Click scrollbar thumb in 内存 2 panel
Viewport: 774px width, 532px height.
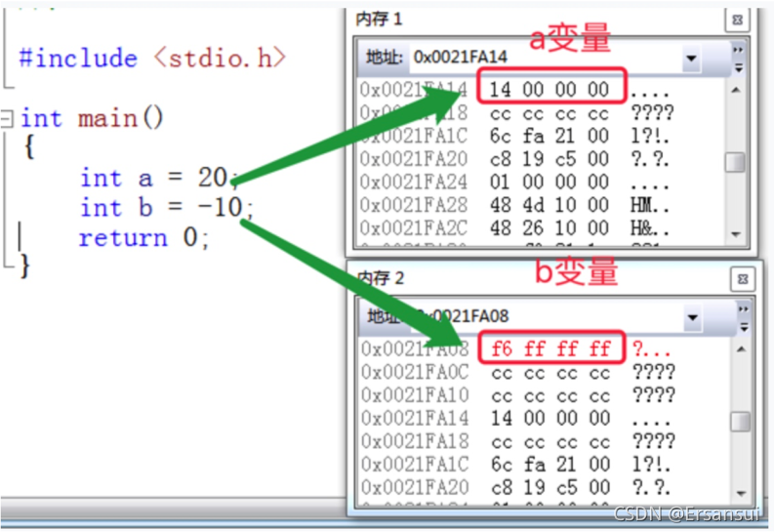pos(740,422)
